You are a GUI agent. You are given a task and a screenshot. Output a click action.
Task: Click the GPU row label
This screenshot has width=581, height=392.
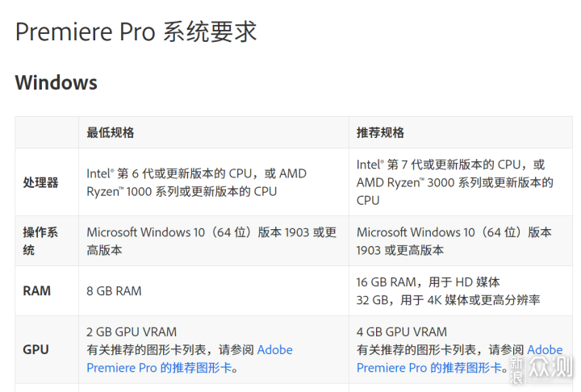pyautogui.click(x=36, y=349)
